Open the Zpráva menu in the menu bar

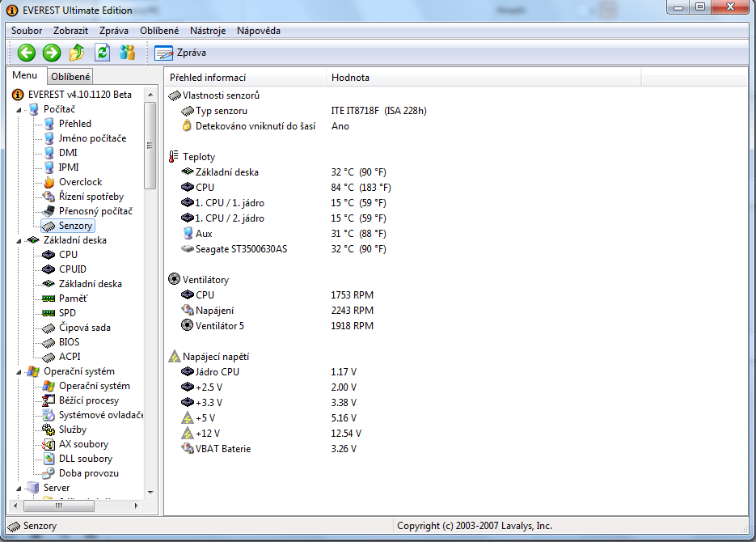click(114, 31)
